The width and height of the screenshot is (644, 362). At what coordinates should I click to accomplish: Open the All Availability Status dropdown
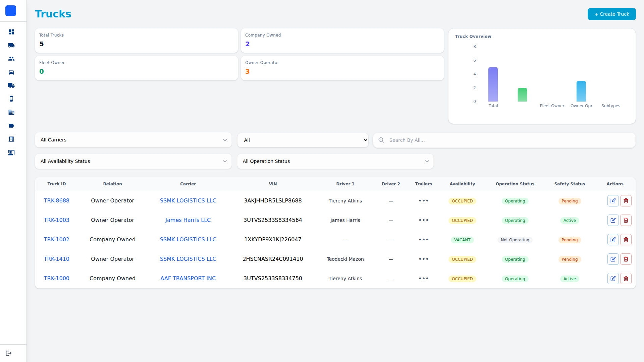(133, 161)
